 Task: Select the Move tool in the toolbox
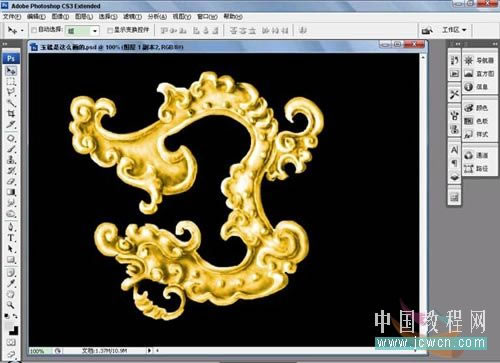coord(11,71)
